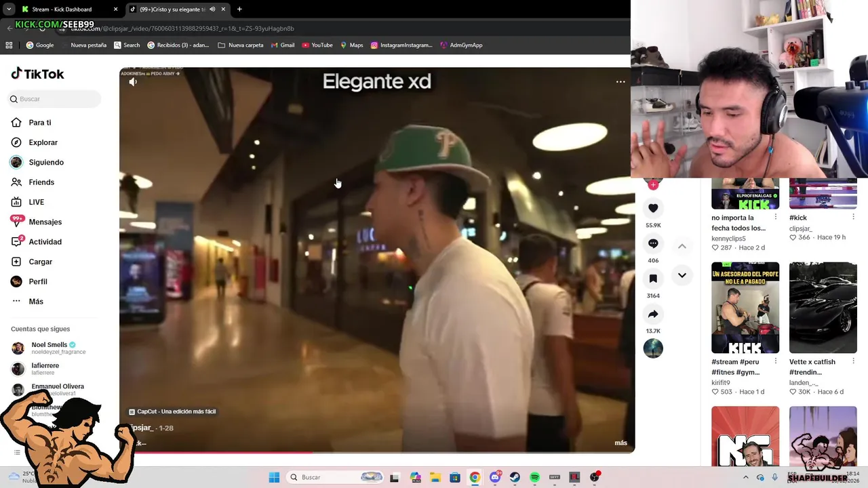Show hidden system tray icons
The height and width of the screenshot is (488, 868).
point(745,477)
